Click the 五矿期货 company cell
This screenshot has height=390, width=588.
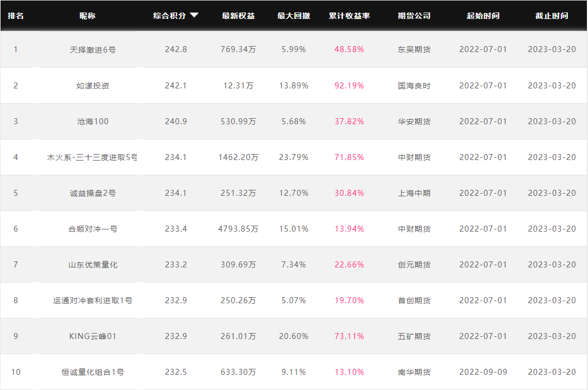coord(414,336)
